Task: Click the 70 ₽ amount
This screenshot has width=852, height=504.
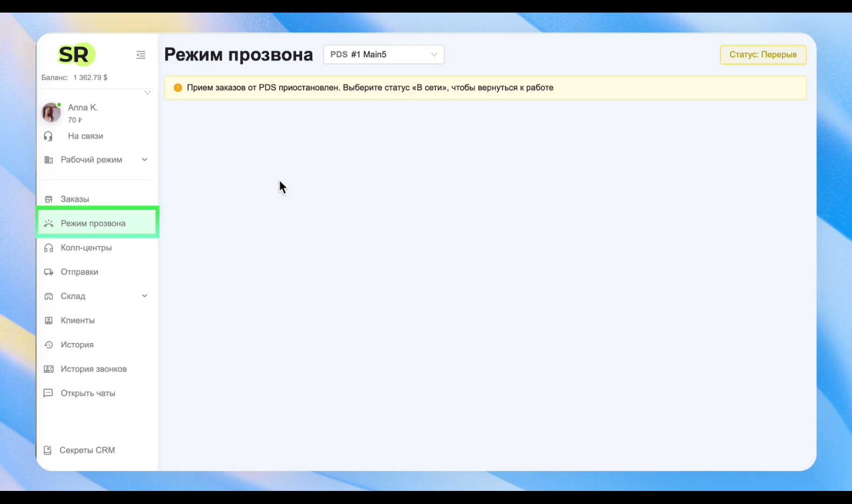Action: point(75,120)
